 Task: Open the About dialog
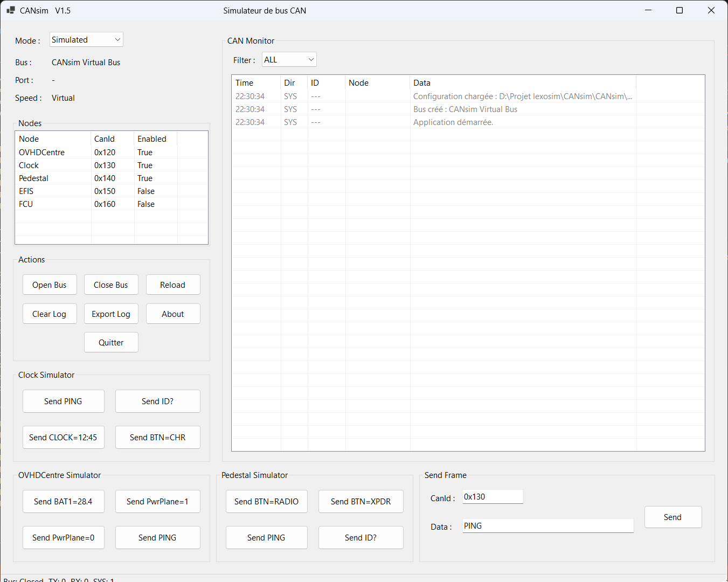coord(172,314)
